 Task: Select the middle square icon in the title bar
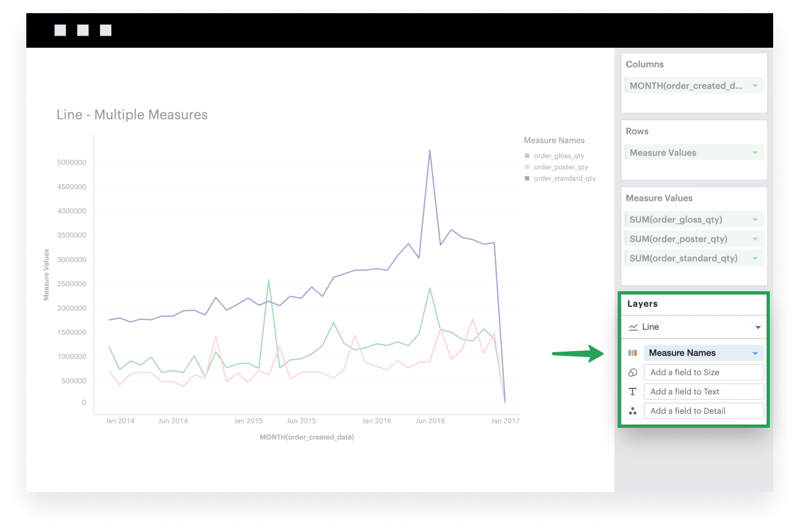(x=83, y=30)
